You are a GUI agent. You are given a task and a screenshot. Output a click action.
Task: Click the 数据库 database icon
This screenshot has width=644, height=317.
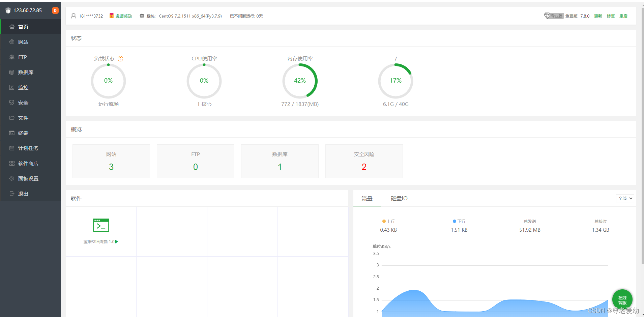[x=12, y=72]
